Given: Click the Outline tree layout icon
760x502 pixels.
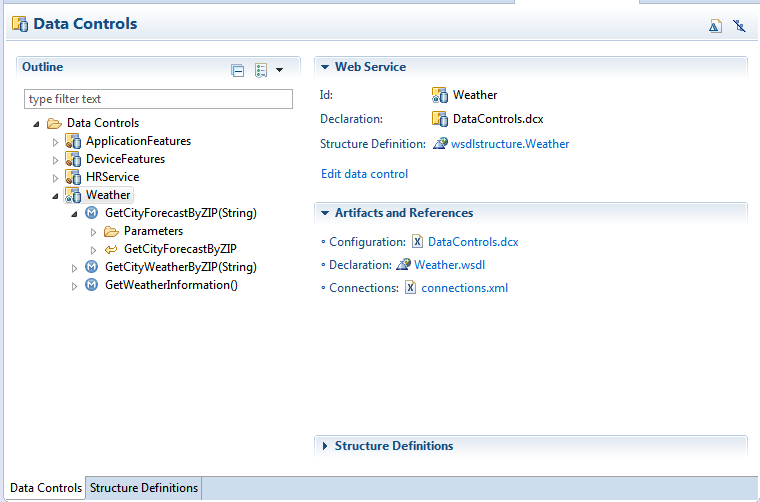Looking at the screenshot, I should point(261,70).
